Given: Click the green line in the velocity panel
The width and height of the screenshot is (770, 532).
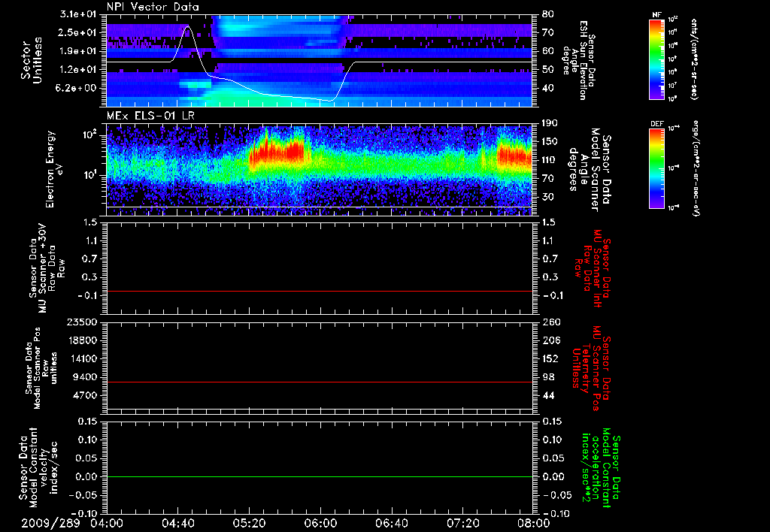Looking at the screenshot, I should [x=320, y=476].
